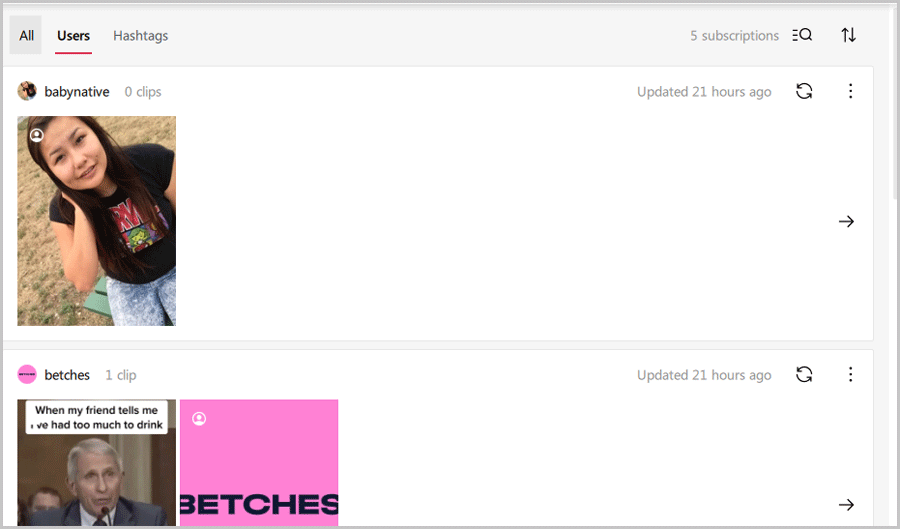Switch to the All tab
This screenshot has height=529, width=900.
tap(26, 36)
